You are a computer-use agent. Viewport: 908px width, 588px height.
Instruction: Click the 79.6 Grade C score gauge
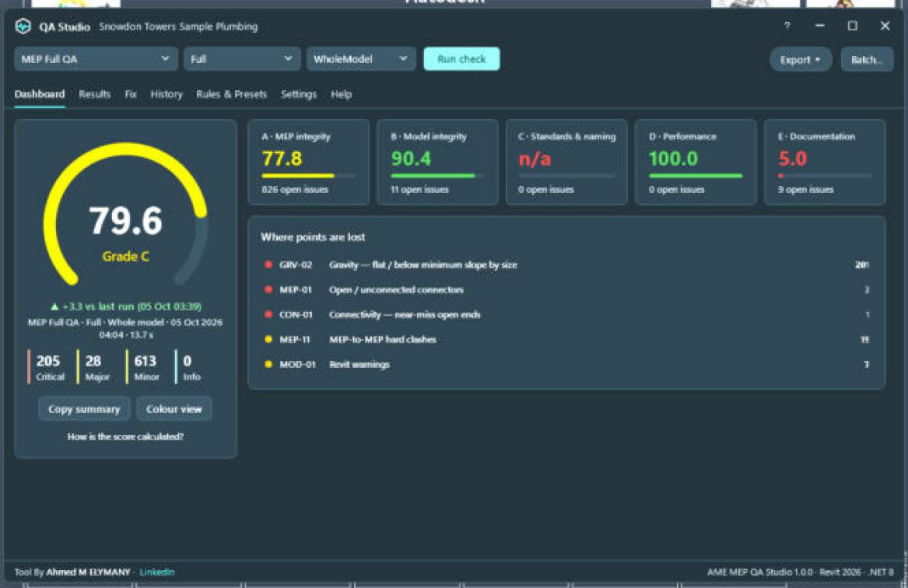[x=126, y=215]
